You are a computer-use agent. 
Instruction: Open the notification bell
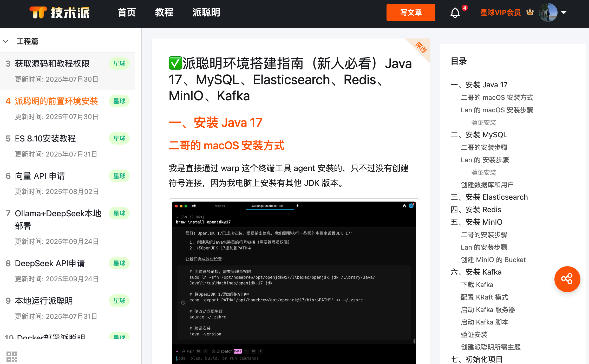pos(455,12)
